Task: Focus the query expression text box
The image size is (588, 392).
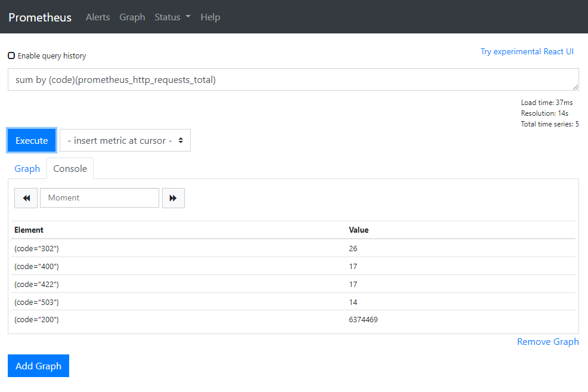Action: [x=293, y=79]
